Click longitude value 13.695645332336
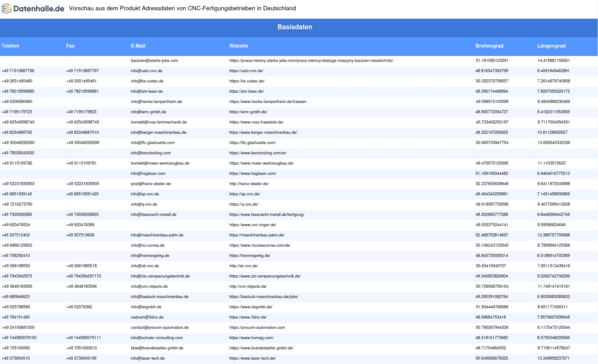The image size is (598, 364). click(554, 143)
